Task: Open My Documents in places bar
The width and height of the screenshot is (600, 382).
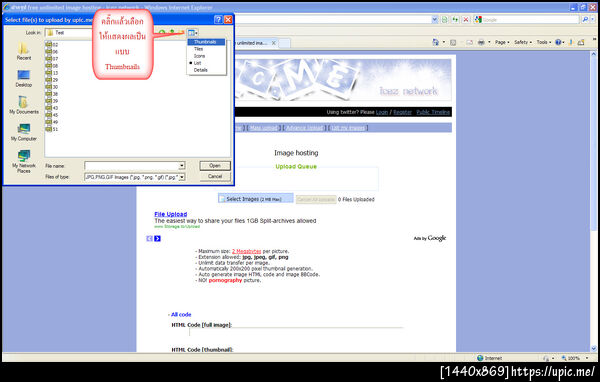Action: tap(24, 104)
